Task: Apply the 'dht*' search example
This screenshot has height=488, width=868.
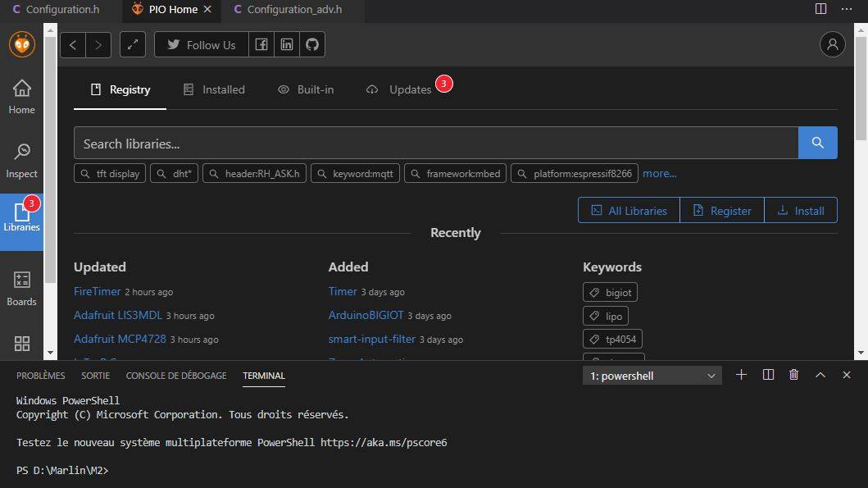Action: 174,173
